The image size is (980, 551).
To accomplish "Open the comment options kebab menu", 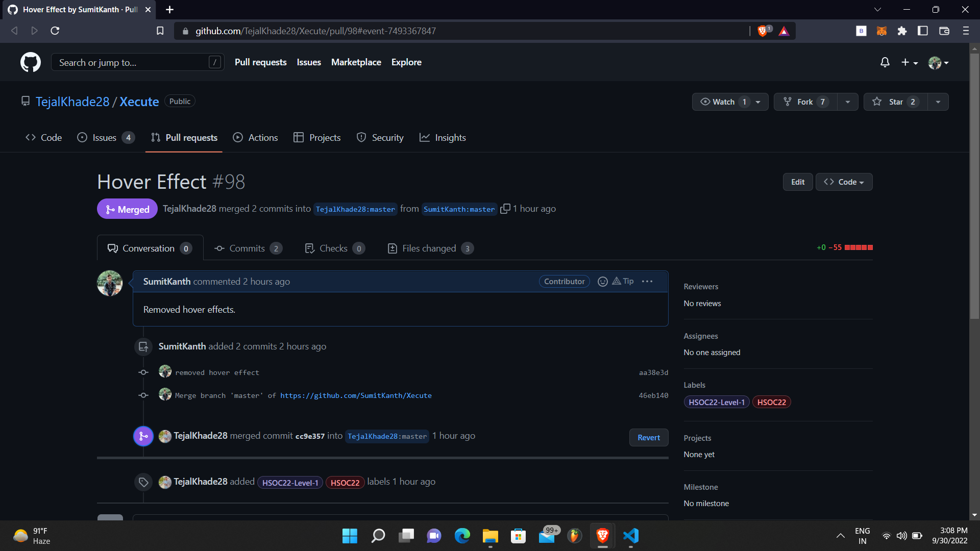I will pos(647,281).
